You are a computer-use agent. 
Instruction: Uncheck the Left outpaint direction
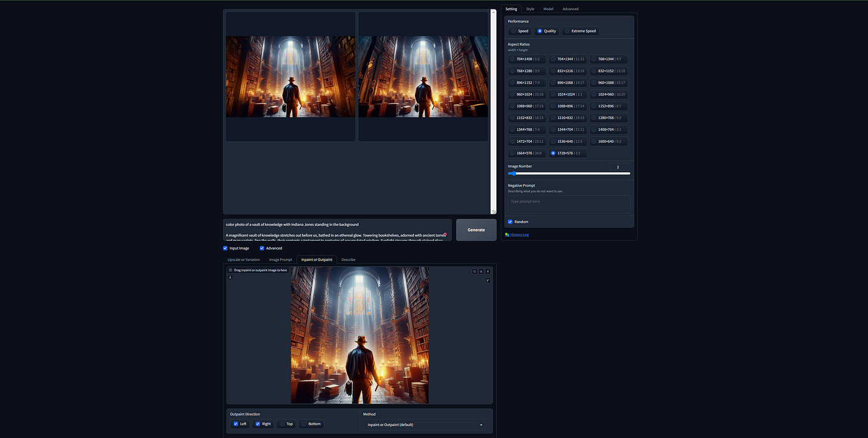click(235, 424)
